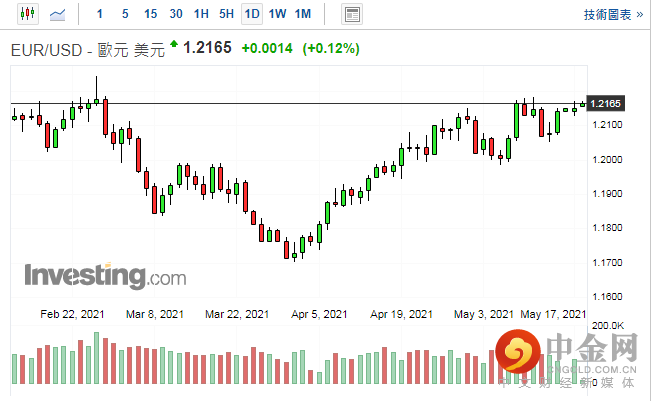Choose the 5H chart interval
Viewport: 652px width, 401px height.
coord(226,14)
